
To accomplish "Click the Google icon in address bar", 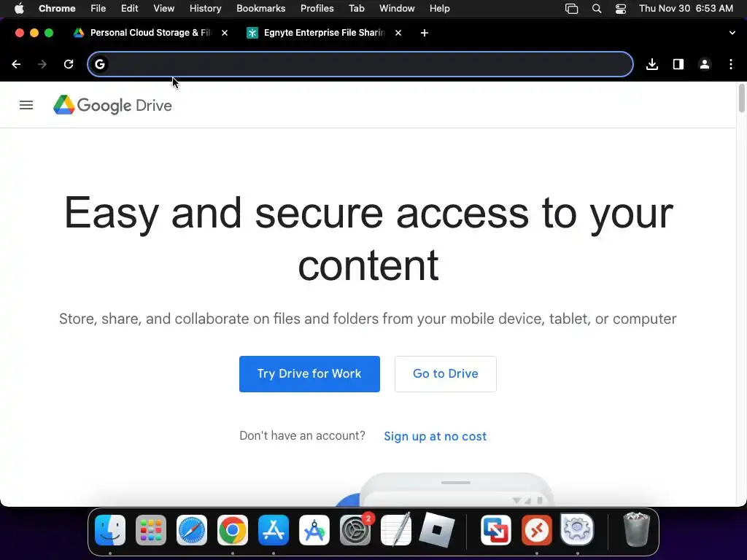I will click(99, 64).
